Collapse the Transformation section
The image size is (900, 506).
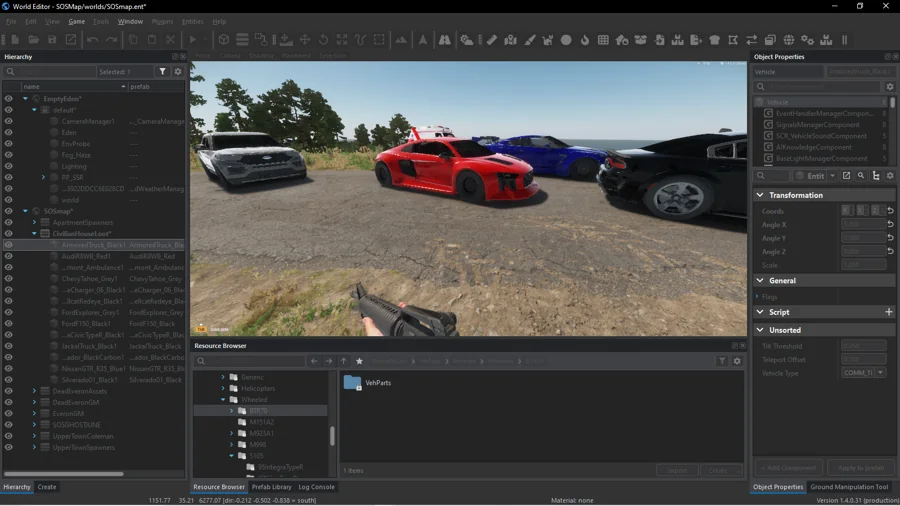(x=761, y=195)
